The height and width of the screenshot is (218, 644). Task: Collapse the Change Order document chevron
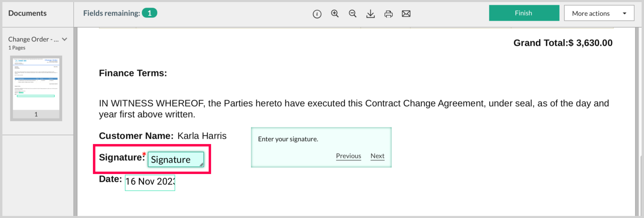[65, 39]
